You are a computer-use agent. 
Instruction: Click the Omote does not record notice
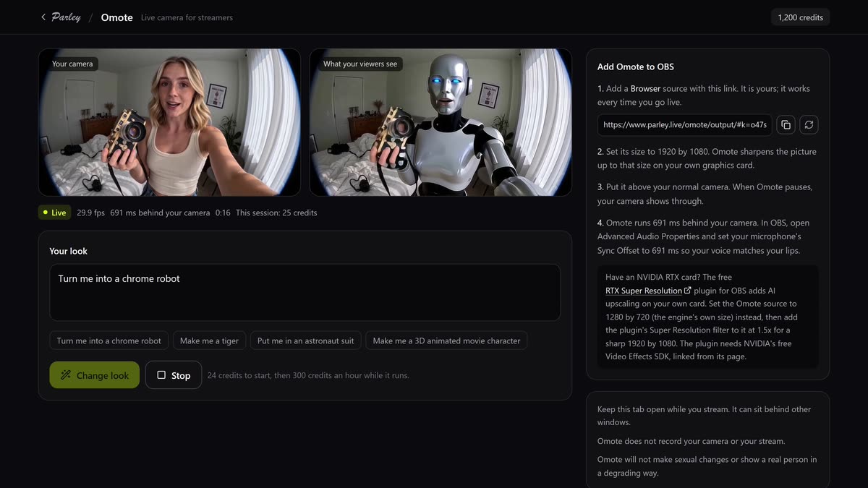(691, 441)
